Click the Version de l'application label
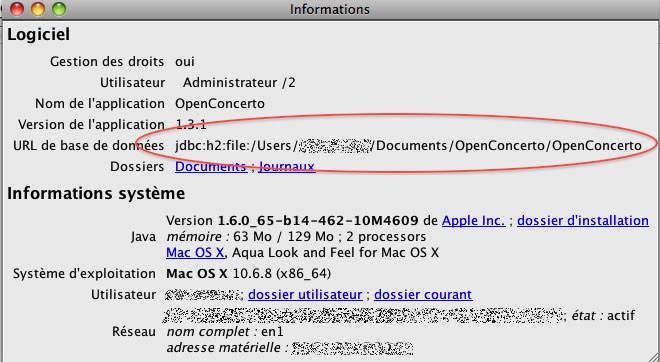This screenshot has width=660, height=362. click(91, 125)
